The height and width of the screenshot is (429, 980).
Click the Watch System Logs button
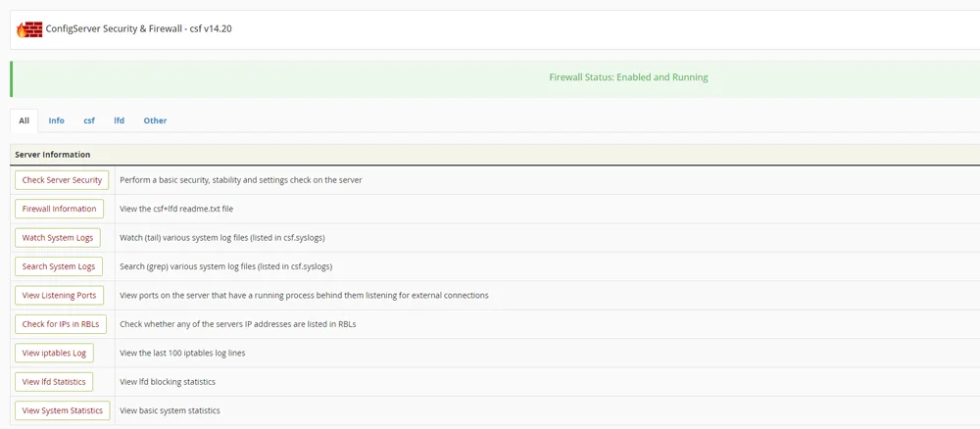coord(58,238)
